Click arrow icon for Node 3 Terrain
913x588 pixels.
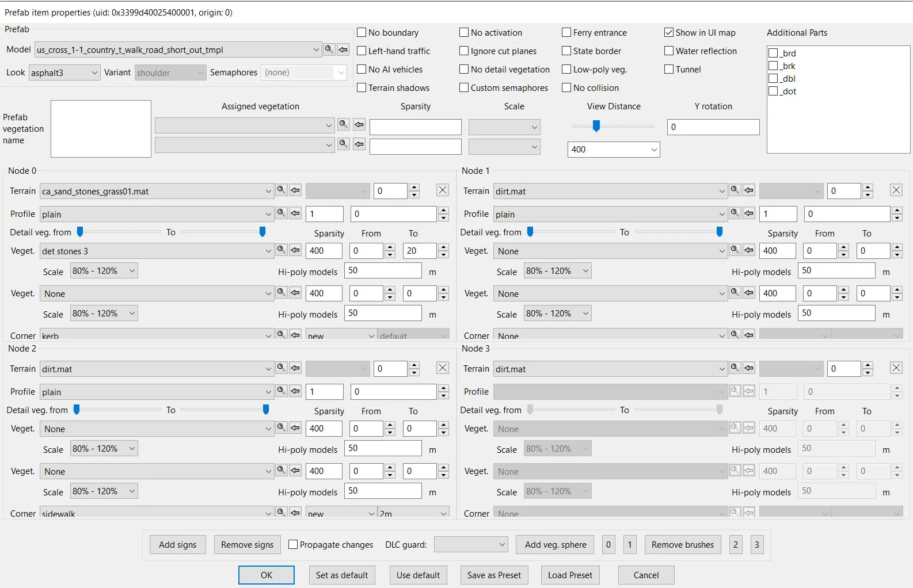click(x=749, y=368)
